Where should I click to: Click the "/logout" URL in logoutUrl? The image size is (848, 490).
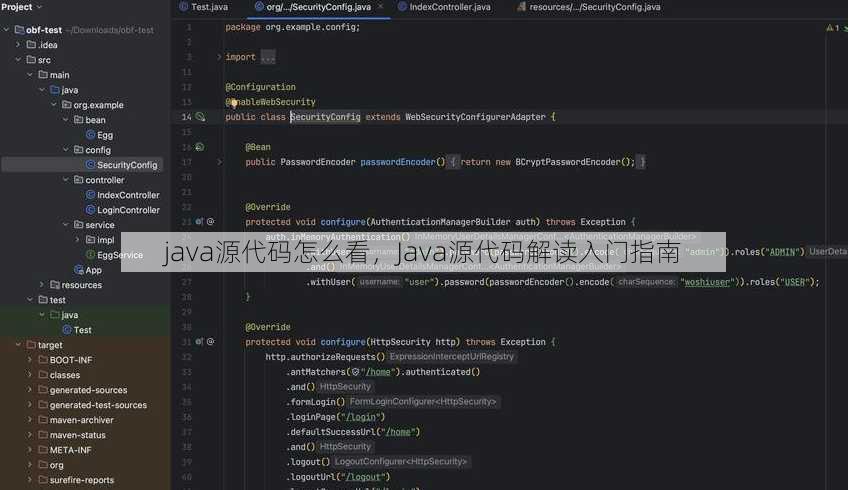tap(363, 477)
